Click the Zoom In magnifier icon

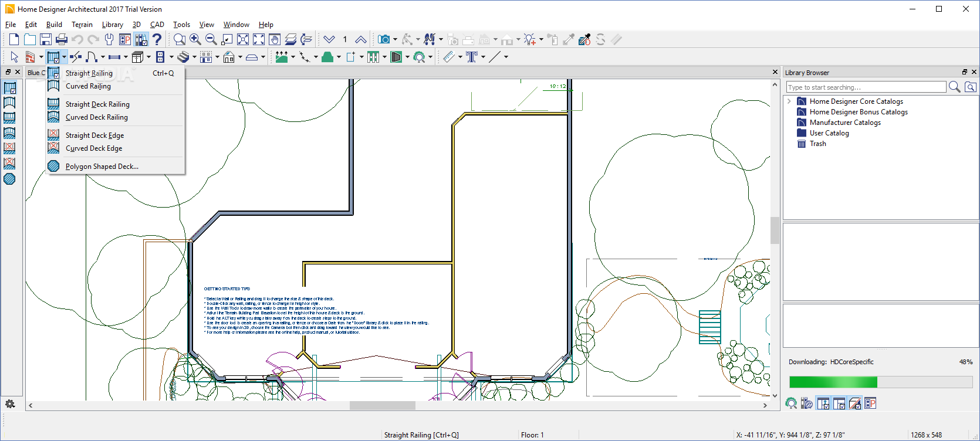(x=195, y=39)
